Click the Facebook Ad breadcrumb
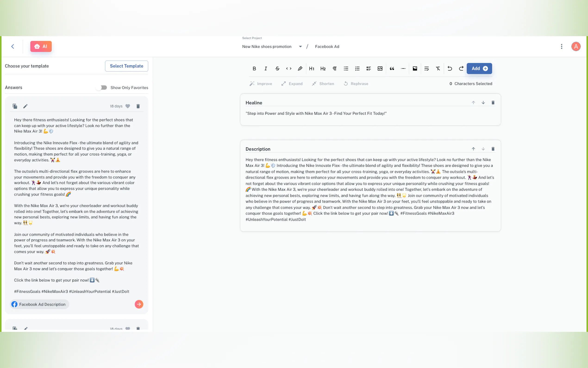Viewport: 588px width, 368px height. pyautogui.click(x=327, y=47)
